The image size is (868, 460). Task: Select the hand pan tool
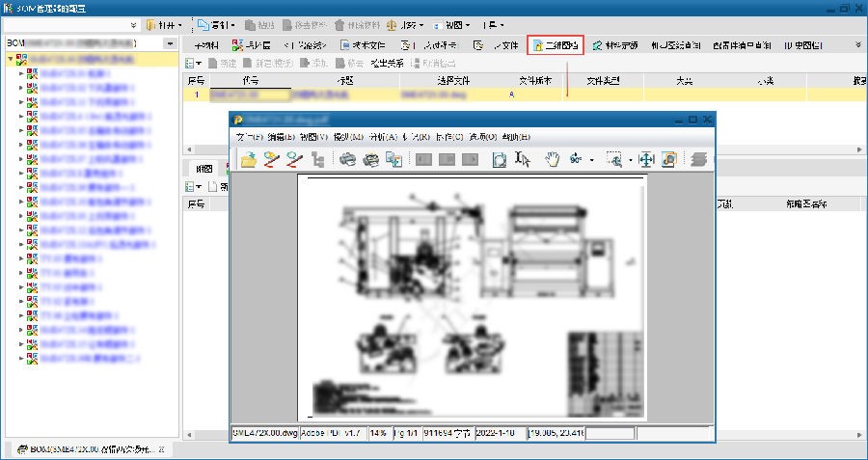pyautogui.click(x=552, y=160)
